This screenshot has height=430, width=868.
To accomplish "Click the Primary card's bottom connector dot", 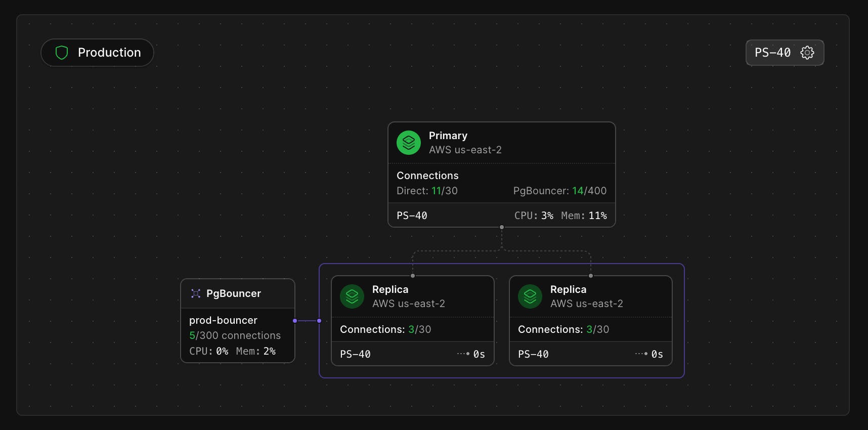I will [x=502, y=227].
